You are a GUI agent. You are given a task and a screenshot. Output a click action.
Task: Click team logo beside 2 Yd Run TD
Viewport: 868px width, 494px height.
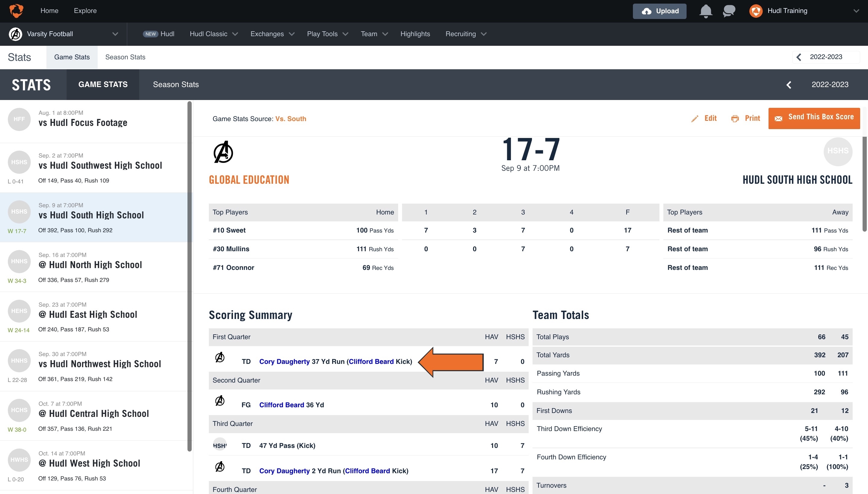click(x=220, y=467)
